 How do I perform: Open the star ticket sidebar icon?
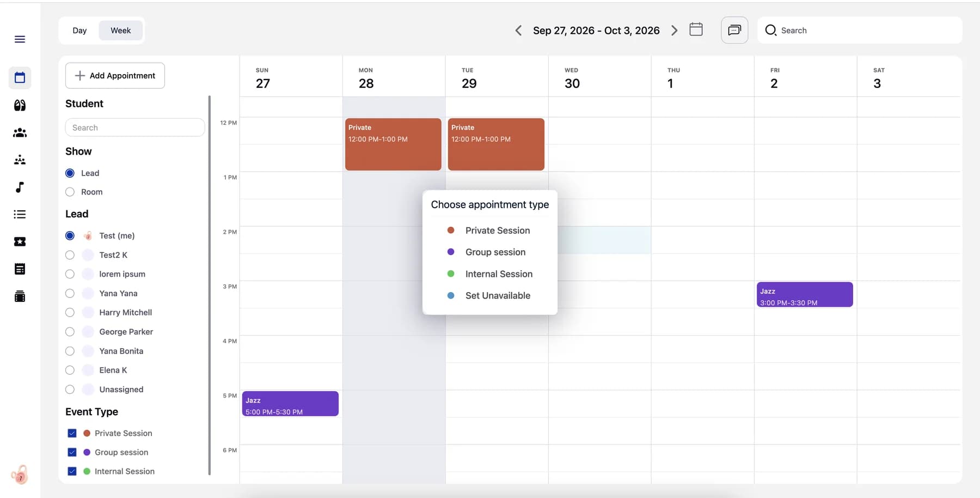pos(20,241)
